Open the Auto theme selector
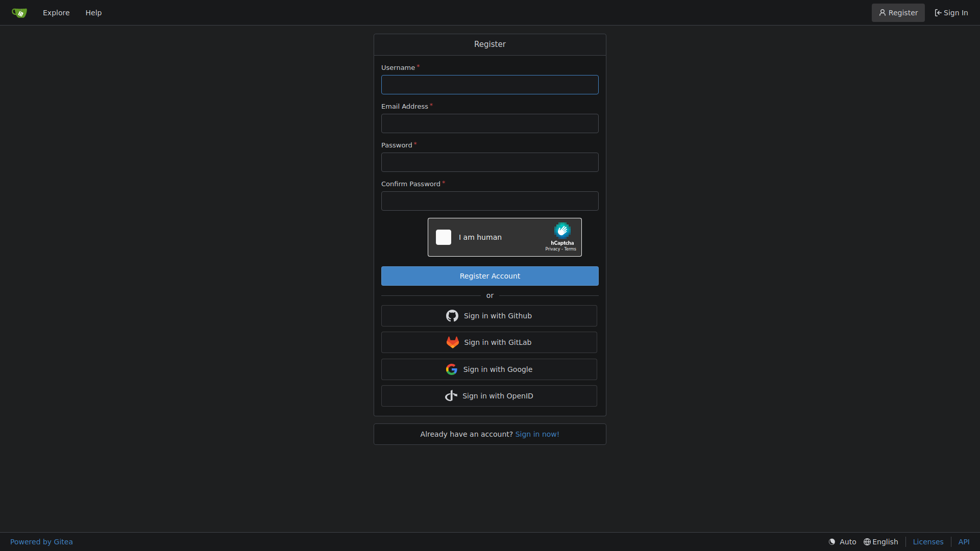This screenshot has height=551, width=980. (x=842, y=542)
